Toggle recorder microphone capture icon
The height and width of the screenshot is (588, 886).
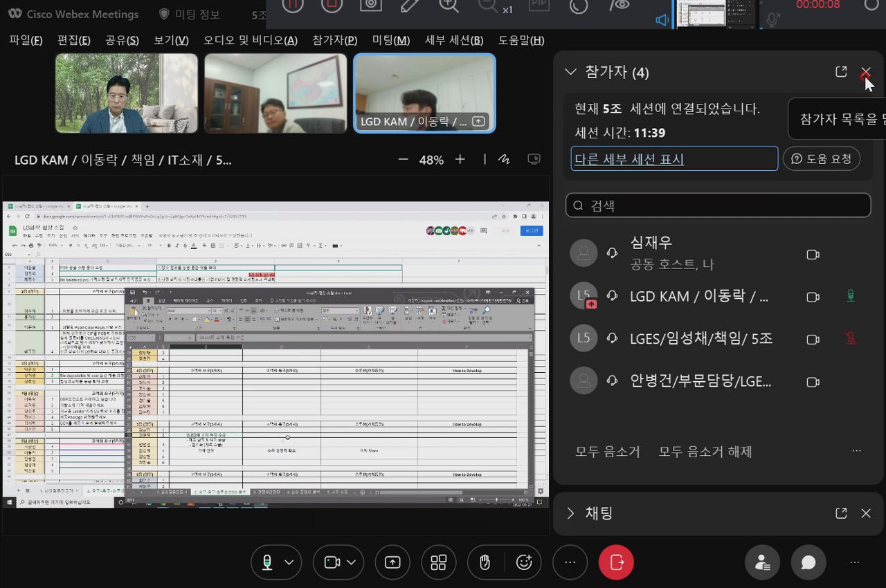click(772, 19)
